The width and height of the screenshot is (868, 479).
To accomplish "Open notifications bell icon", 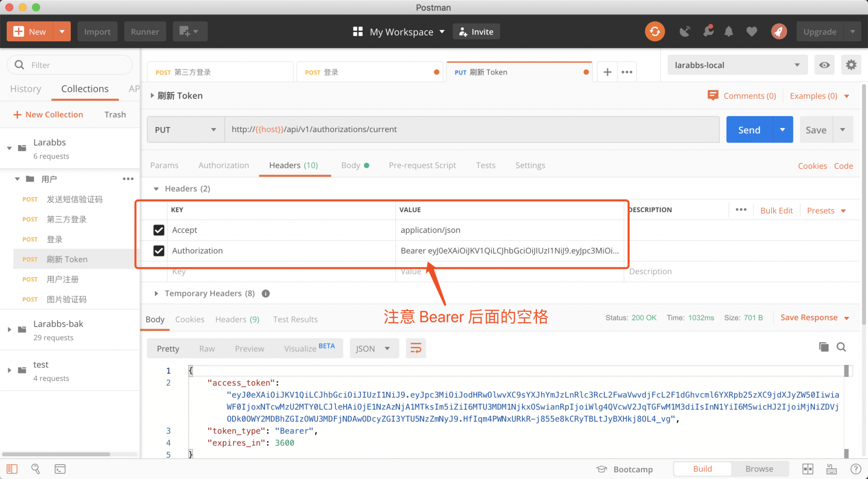I will coord(729,31).
